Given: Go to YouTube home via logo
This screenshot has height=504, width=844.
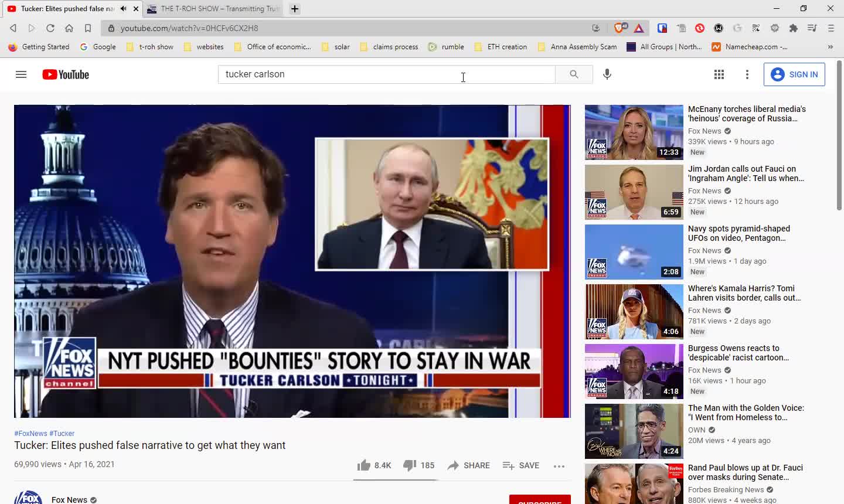Looking at the screenshot, I should click(66, 74).
